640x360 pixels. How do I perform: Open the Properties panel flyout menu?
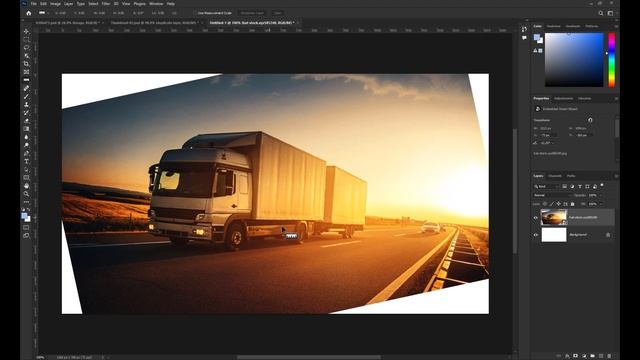[616, 98]
